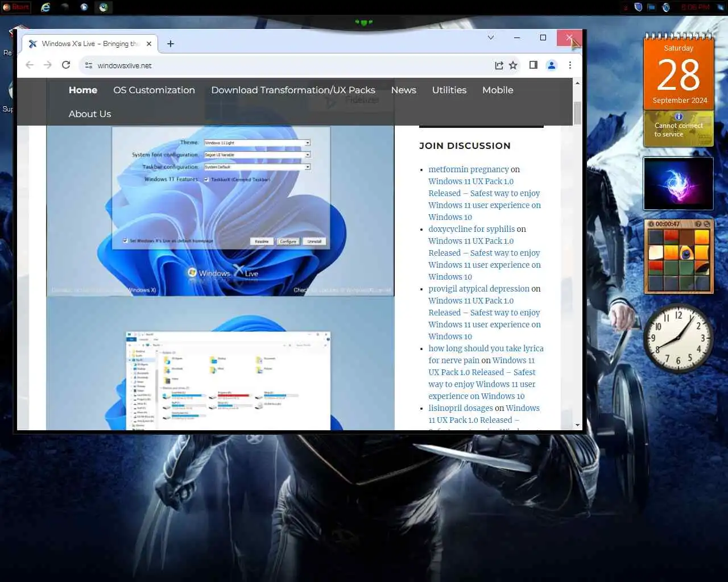Image resolution: width=728 pixels, height=582 pixels.
Task: Open Download Transformation/UX Packs menu
Action: click(293, 90)
